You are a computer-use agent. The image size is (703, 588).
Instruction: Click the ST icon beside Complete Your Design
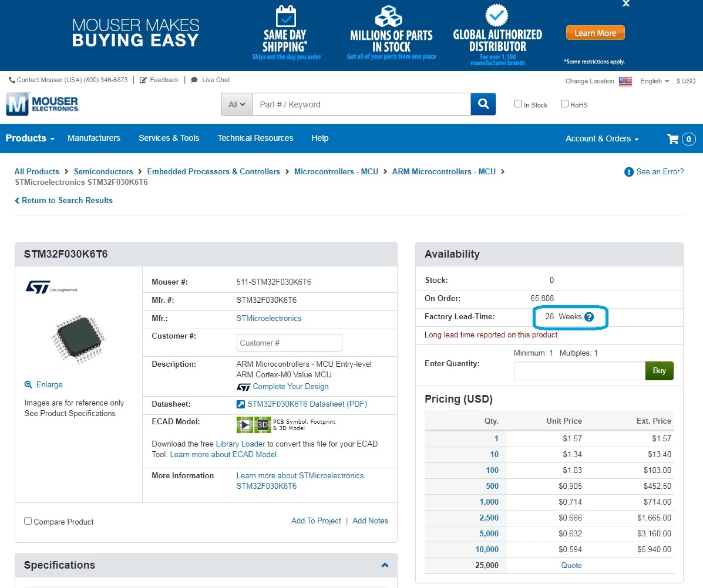pos(244,387)
